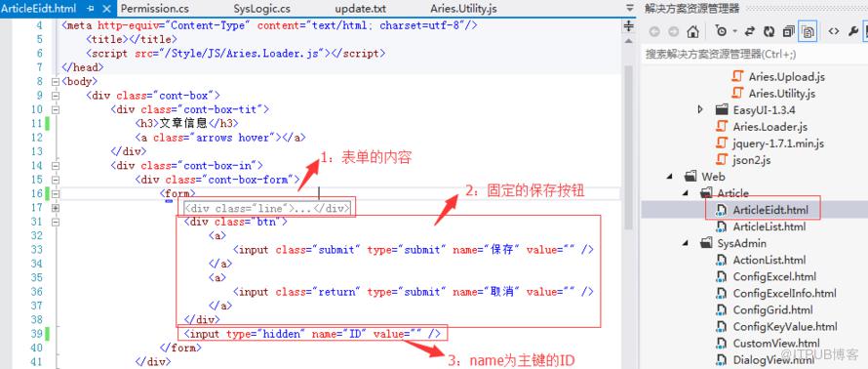This screenshot has width=868, height=369.
Task: Click the 解决方案资源管理器 panel title
Action: pos(692,9)
